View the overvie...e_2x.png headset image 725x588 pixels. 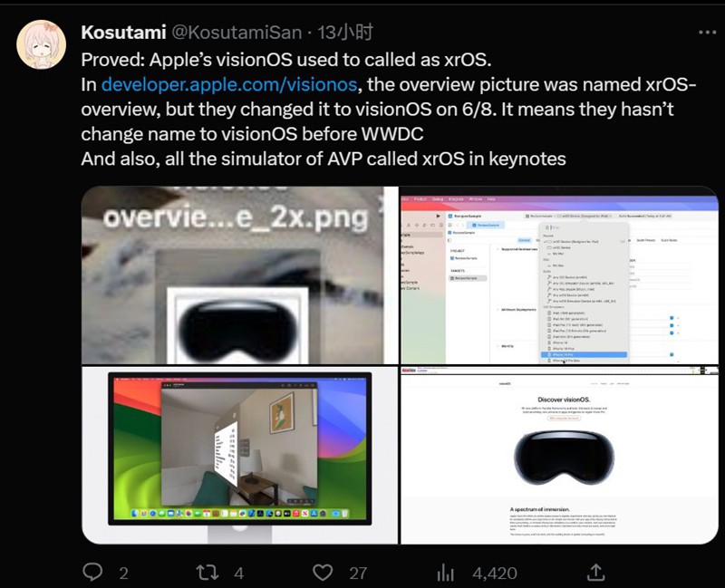239,275
